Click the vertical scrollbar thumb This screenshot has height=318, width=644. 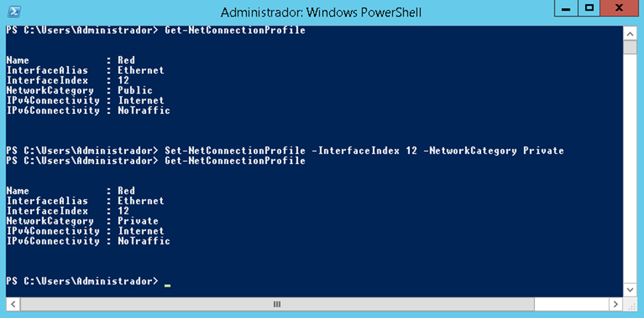pos(629,46)
